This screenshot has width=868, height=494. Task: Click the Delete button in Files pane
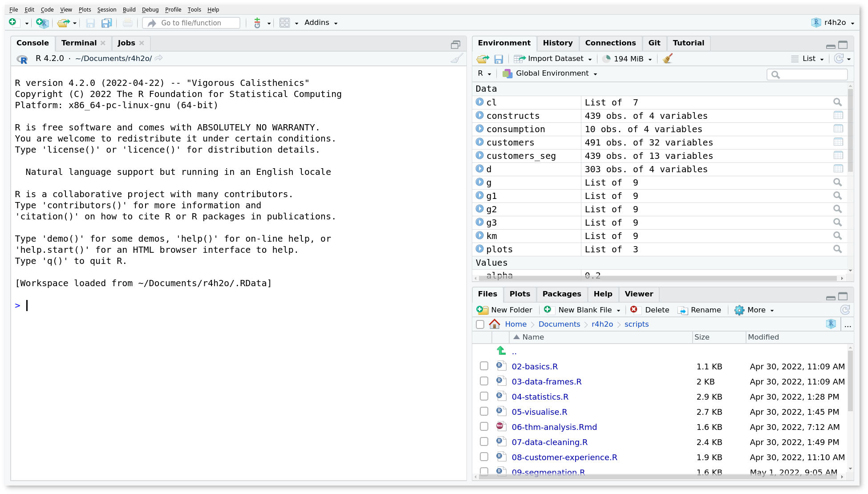point(650,310)
